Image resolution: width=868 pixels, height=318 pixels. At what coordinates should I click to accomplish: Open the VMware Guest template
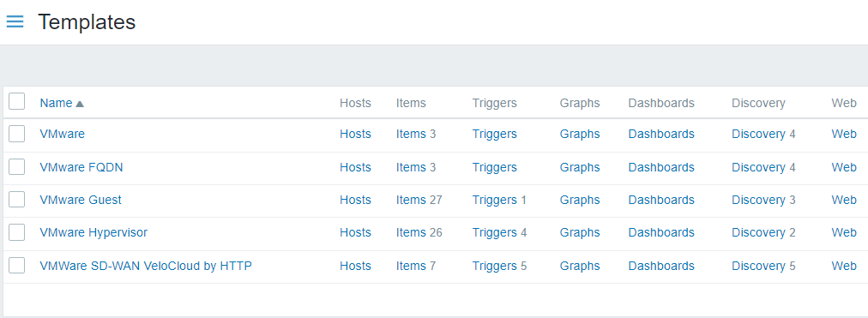81,200
